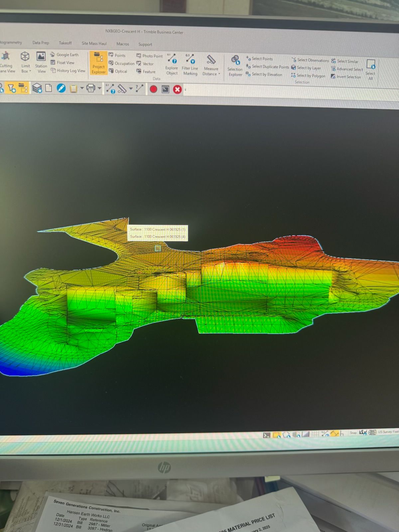Expand the Measure Distance dropdown

click(x=219, y=74)
